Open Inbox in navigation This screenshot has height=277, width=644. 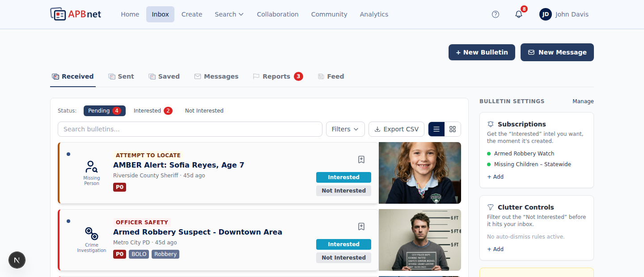click(x=160, y=14)
